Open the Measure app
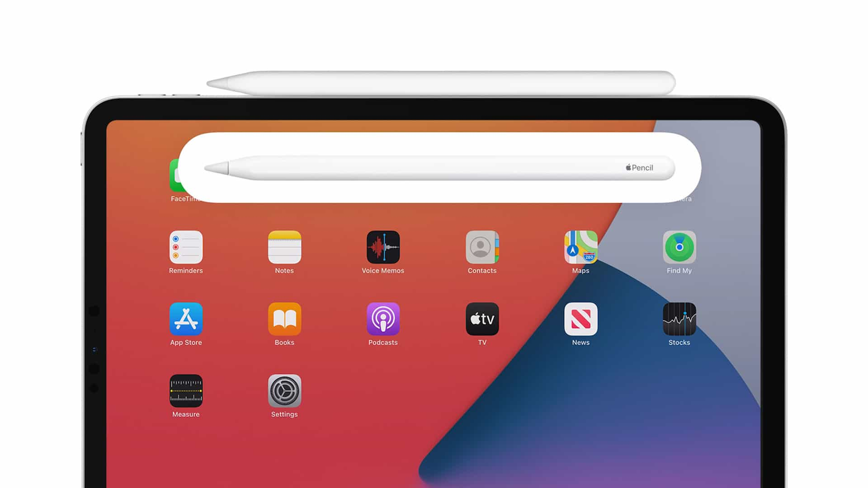Viewport: 868px width, 488px height. coord(185,390)
